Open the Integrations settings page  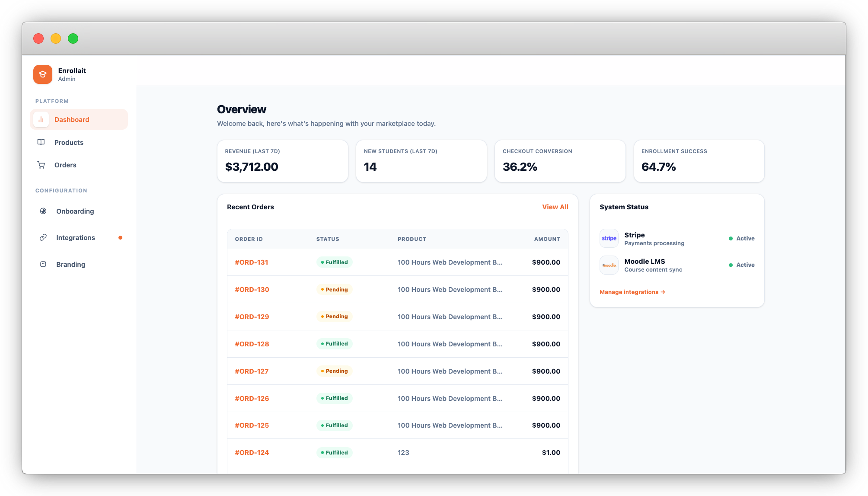(76, 237)
